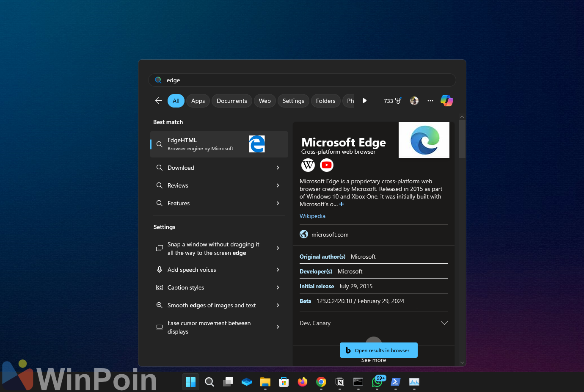This screenshot has height=392, width=584.
Task: Expand the Caption styles setting chevron
Action: [x=278, y=287]
